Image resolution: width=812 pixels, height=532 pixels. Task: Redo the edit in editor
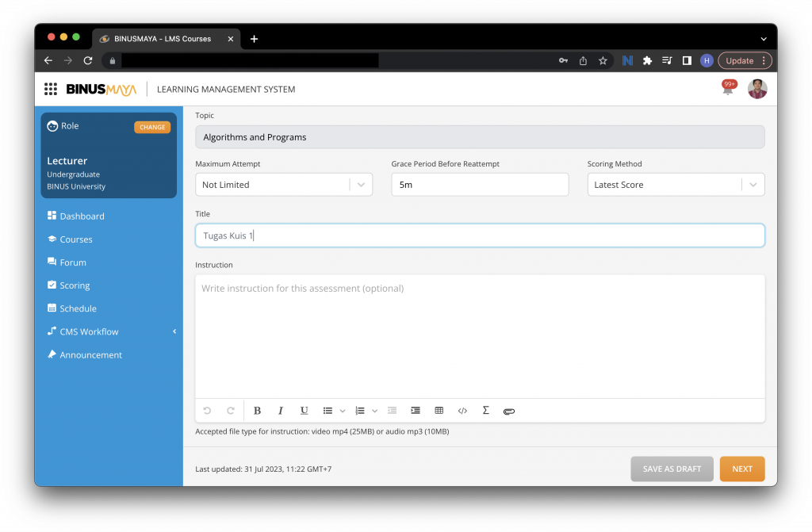coord(231,411)
